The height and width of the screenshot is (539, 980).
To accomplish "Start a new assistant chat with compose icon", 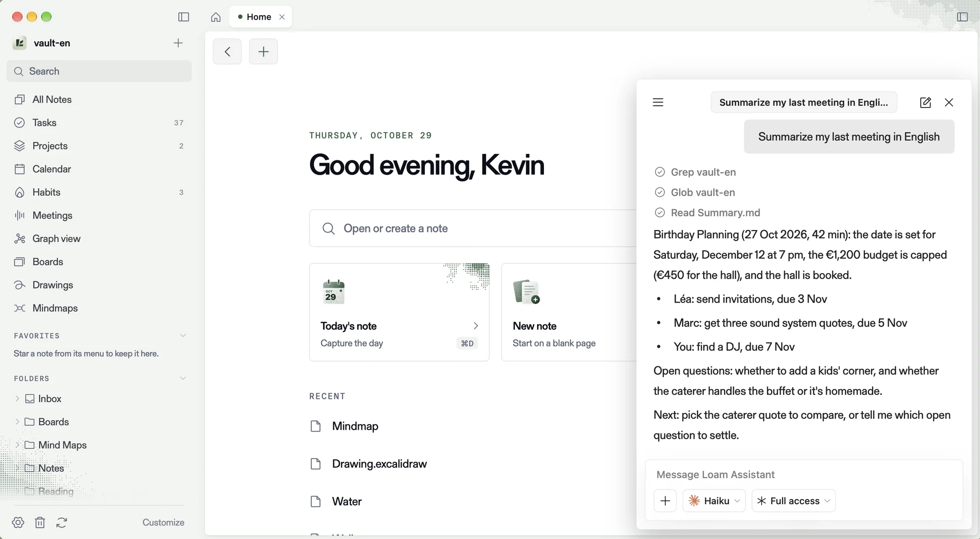I will coord(925,103).
